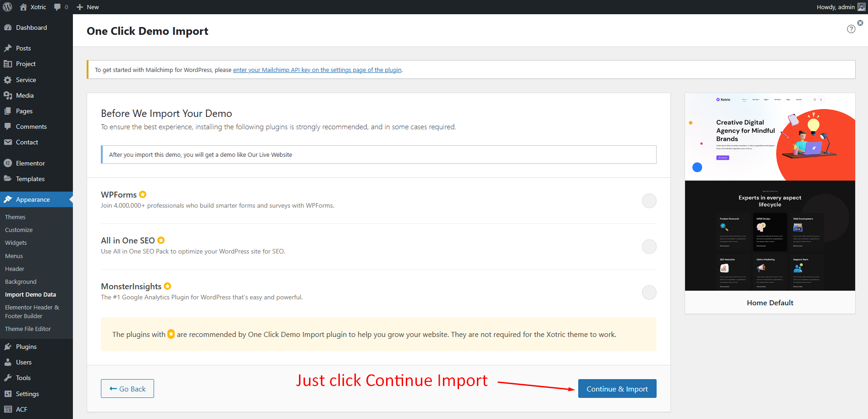868x419 pixels.
Task: Open the help question mark icon
Action: pos(851,29)
